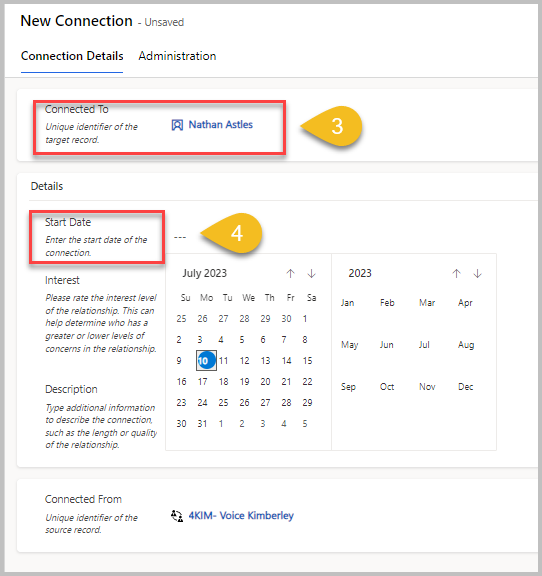Open the Connection Details tab
The height and width of the screenshot is (576, 542).
(72, 56)
